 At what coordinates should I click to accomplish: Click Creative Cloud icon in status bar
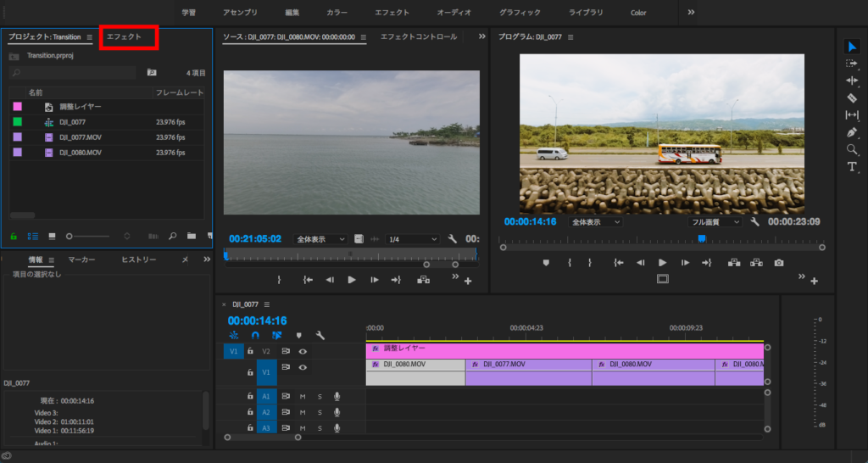coord(7,456)
